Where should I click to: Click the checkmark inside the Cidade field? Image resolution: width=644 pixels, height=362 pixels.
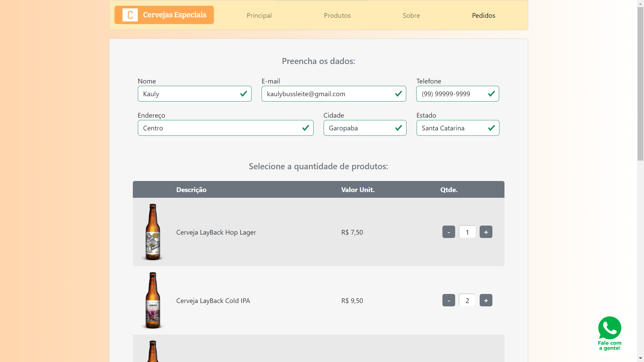pos(399,128)
